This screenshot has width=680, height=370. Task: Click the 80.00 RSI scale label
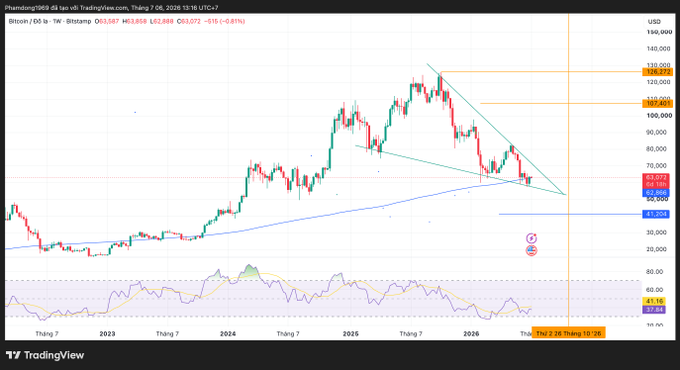654,272
